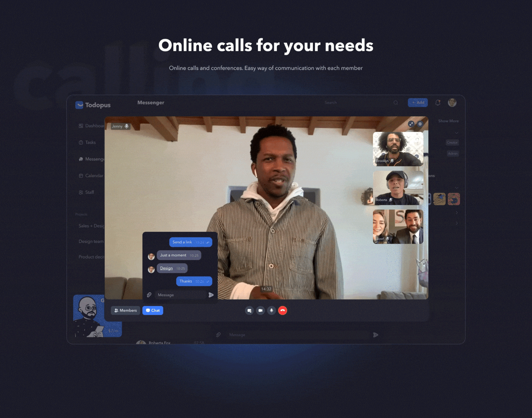Viewport: 532px width, 418px height.
Task: Select Brooklyn's video thumbnail
Action: (x=398, y=149)
